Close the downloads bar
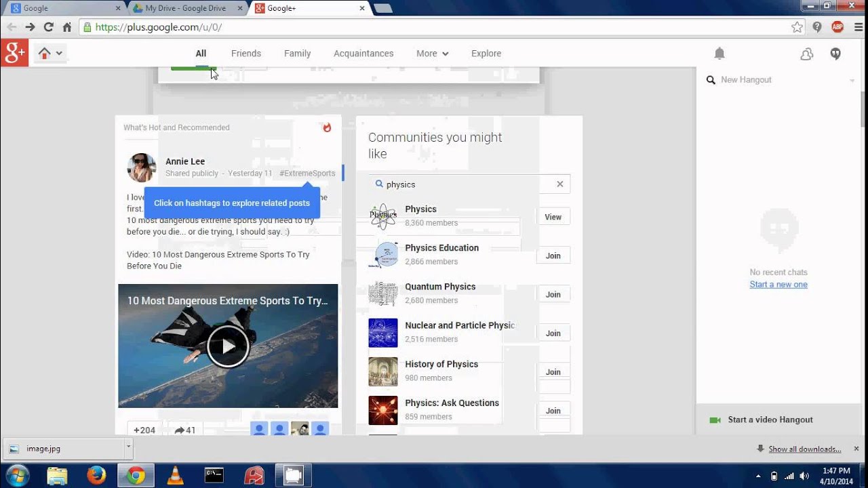868x488 pixels. pyautogui.click(x=856, y=449)
